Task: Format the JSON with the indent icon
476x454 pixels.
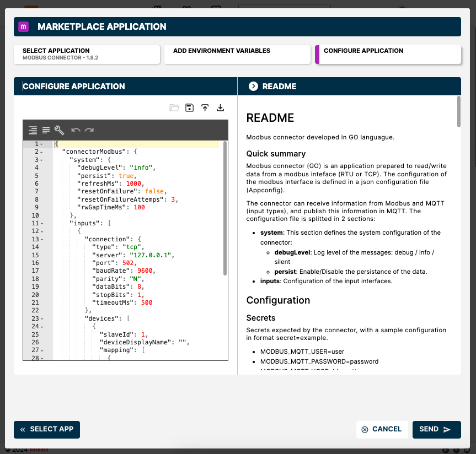Action: point(33,131)
